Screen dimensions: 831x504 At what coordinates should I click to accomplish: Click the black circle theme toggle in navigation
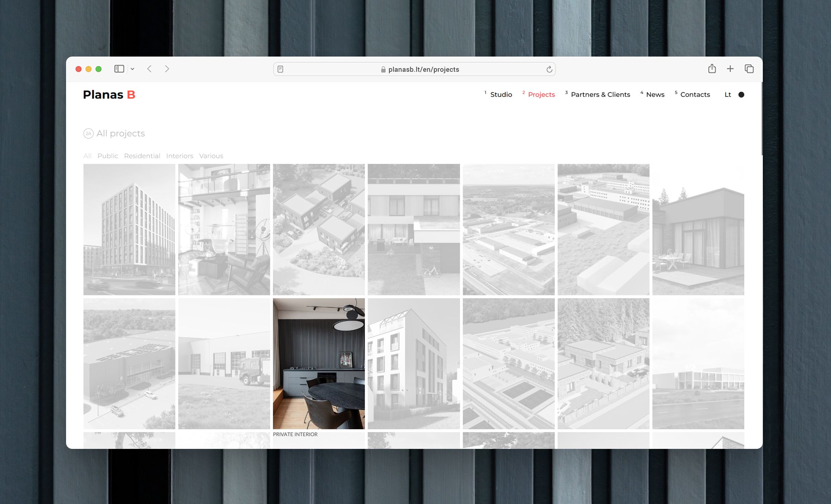click(x=742, y=95)
